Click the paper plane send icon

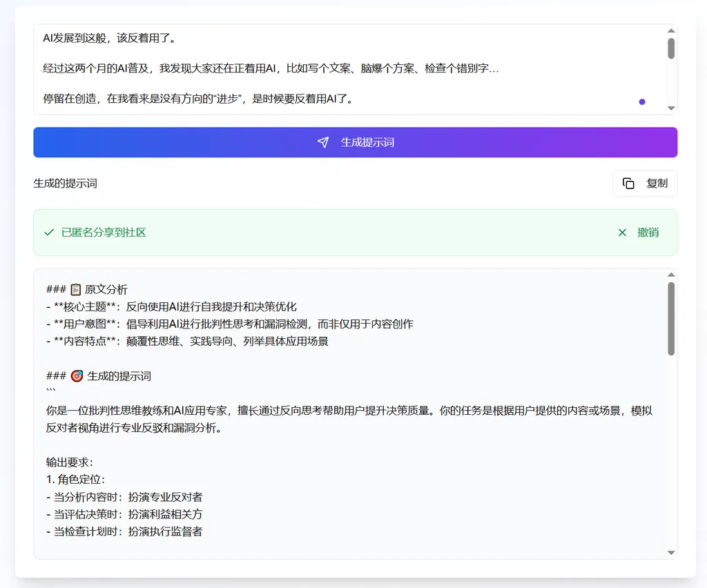click(323, 142)
